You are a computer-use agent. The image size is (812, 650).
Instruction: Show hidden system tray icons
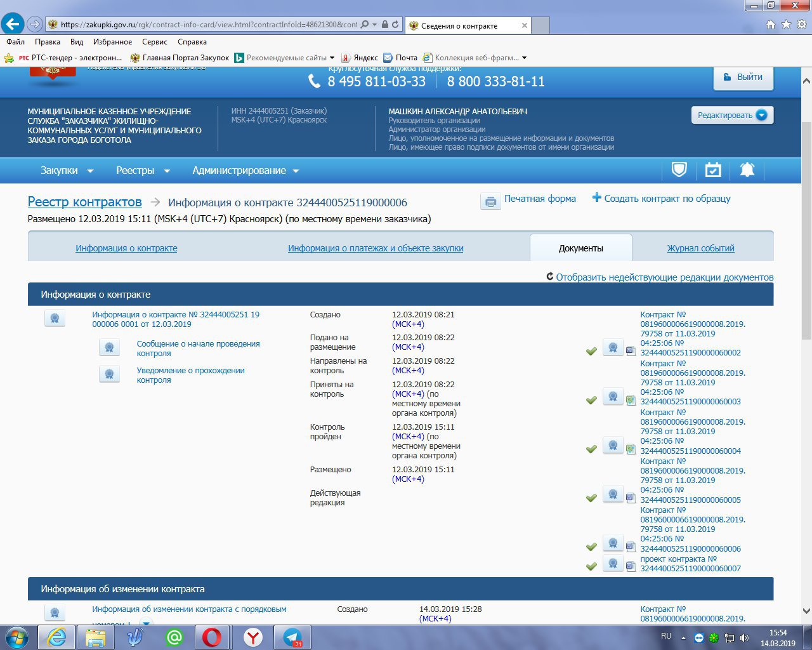(x=683, y=637)
